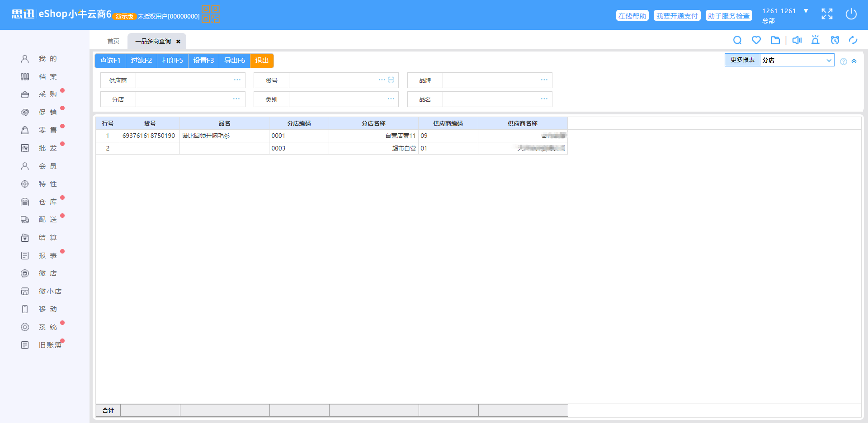The height and width of the screenshot is (423, 868).
Task: Click the folder icon in top toolbar
Action: coord(775,40)
